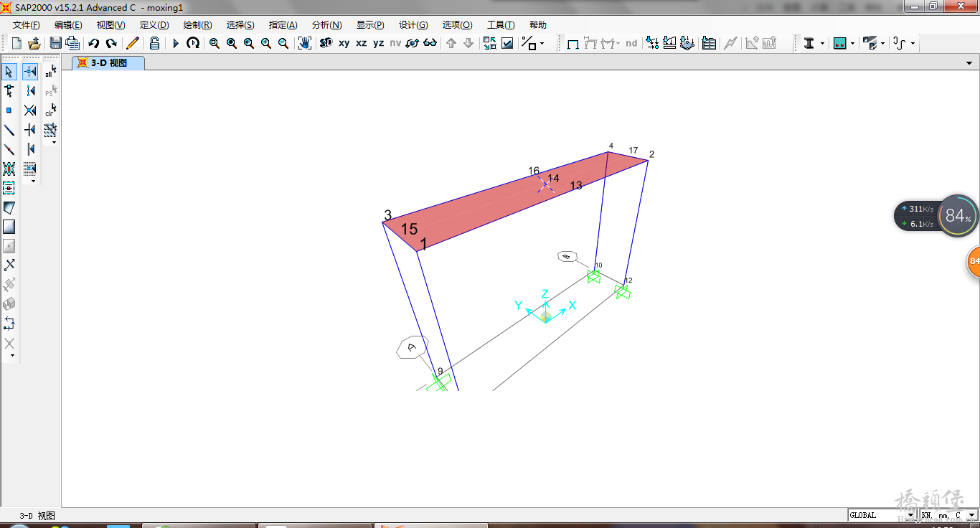Expand the snap options dropdown arrow
This screenshot has width=980, height=528.
point(542,44)
